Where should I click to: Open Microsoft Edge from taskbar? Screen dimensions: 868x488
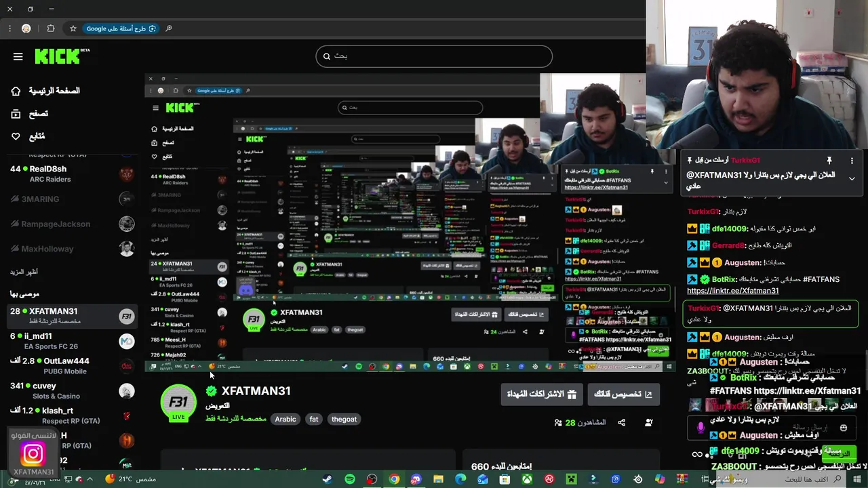click(x=460, y=479)
